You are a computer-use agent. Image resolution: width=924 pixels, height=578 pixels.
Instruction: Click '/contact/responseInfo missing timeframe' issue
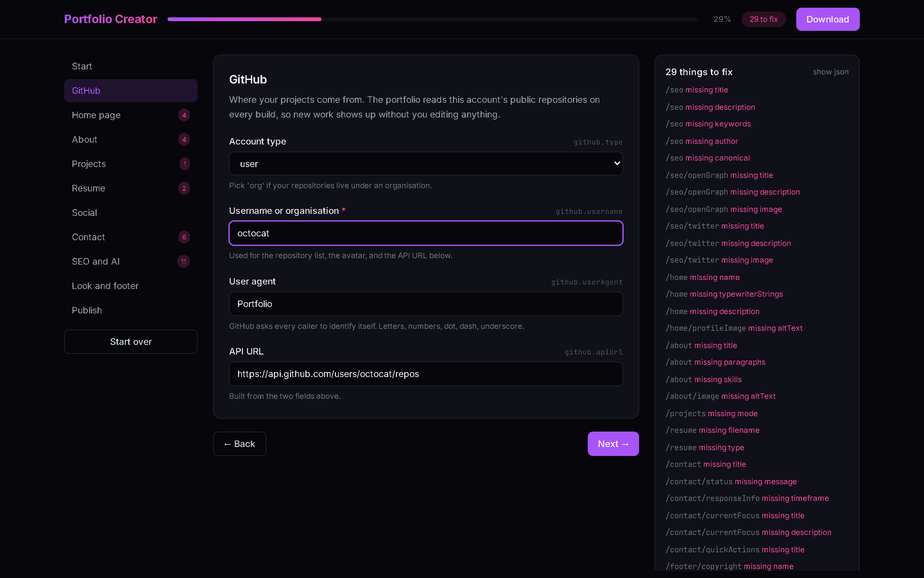(747, 498)
